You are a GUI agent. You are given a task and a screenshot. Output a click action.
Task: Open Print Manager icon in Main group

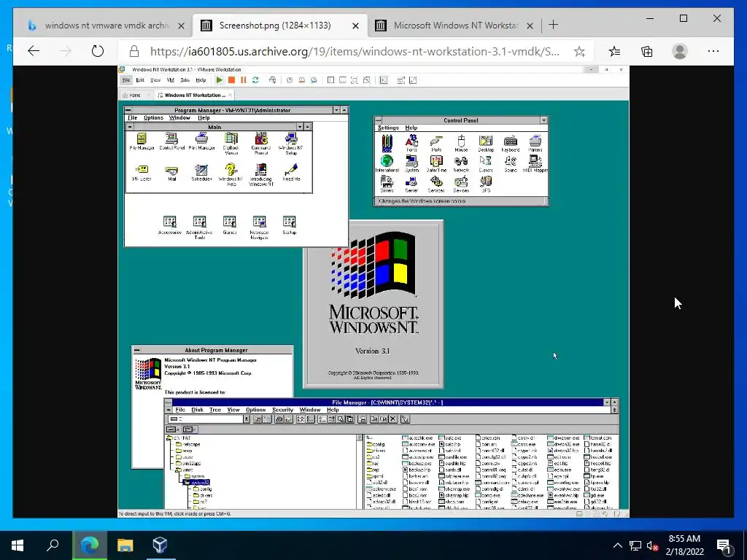click(201, 139)
